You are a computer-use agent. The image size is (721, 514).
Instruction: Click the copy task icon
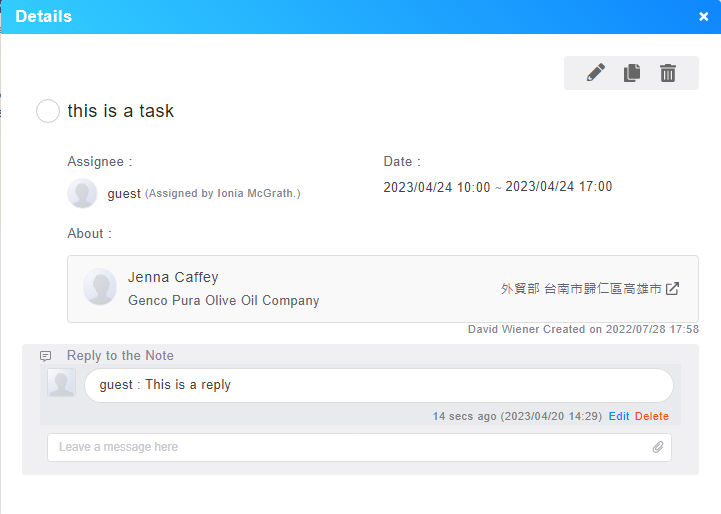[632, 73]
